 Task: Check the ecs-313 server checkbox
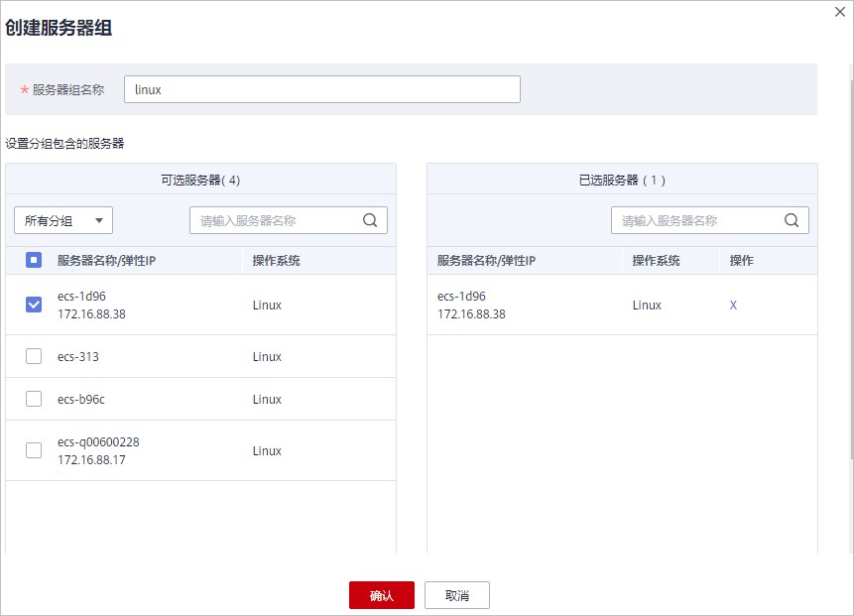(34, 356)
